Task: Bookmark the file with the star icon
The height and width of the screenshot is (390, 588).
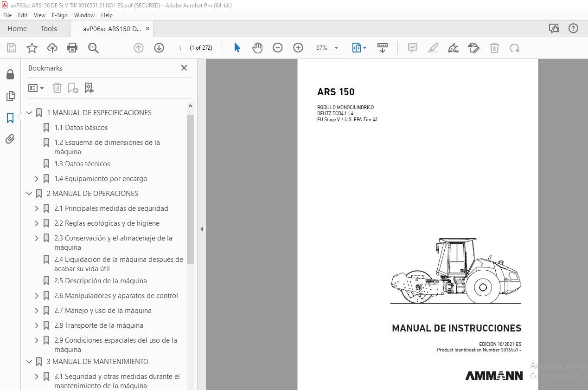Action: [x=32, y=48]
